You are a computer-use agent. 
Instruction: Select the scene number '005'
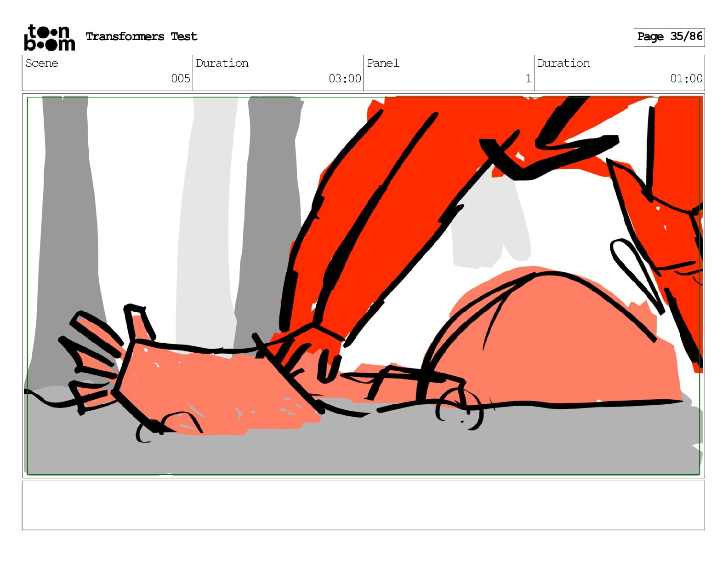click(x=181, y=79)
